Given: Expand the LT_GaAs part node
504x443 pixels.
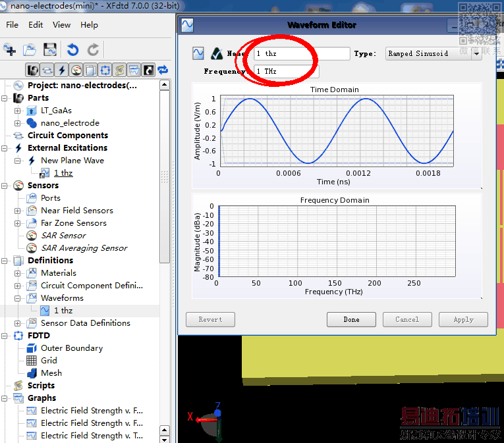Looking at the screenshot, I should click(18, 111).
